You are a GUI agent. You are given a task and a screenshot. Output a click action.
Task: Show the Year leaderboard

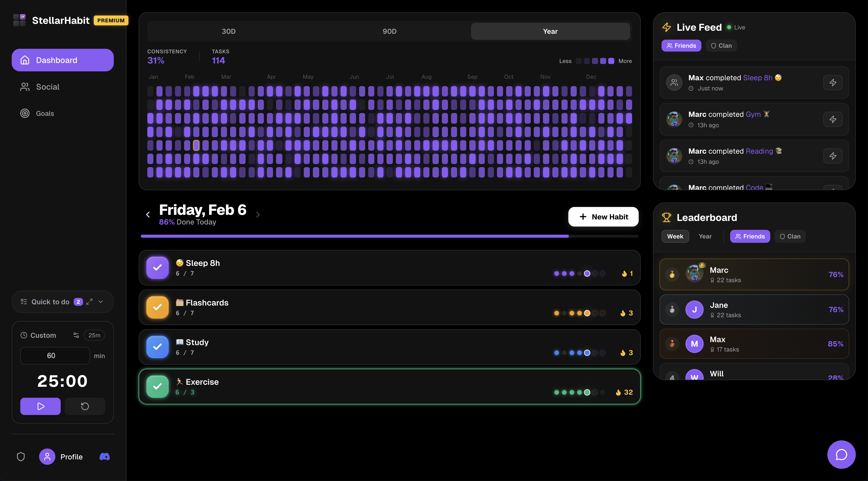point(705,236)
